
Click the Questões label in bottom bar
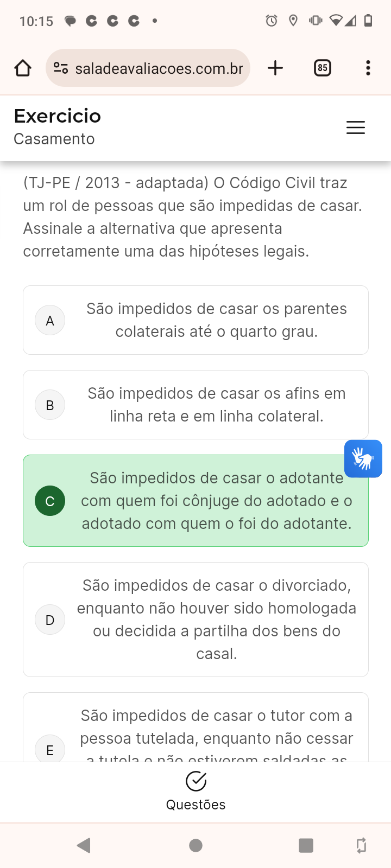point(195,805)
